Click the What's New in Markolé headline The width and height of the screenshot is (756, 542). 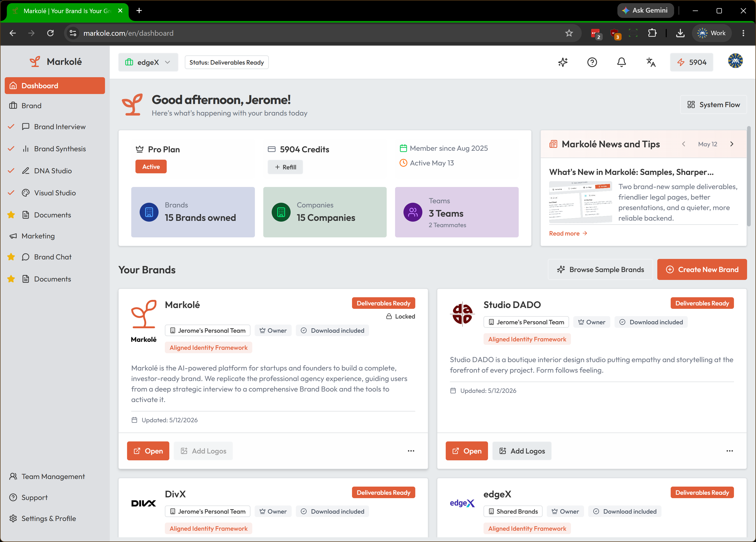[631, 172]
